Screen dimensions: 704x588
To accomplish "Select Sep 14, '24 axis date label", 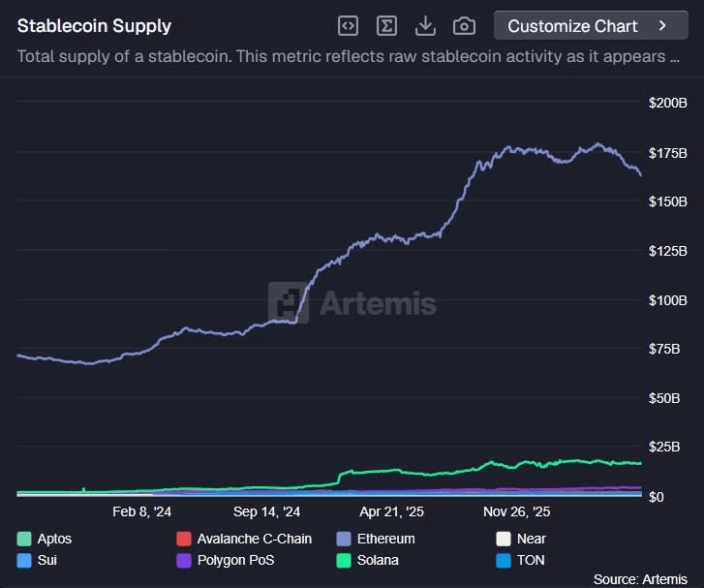I will point(266,511).
